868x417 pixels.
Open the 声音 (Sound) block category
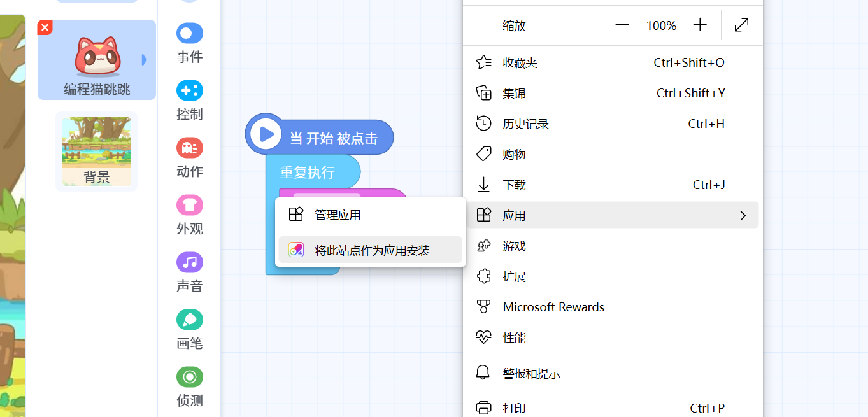[190, 272]
